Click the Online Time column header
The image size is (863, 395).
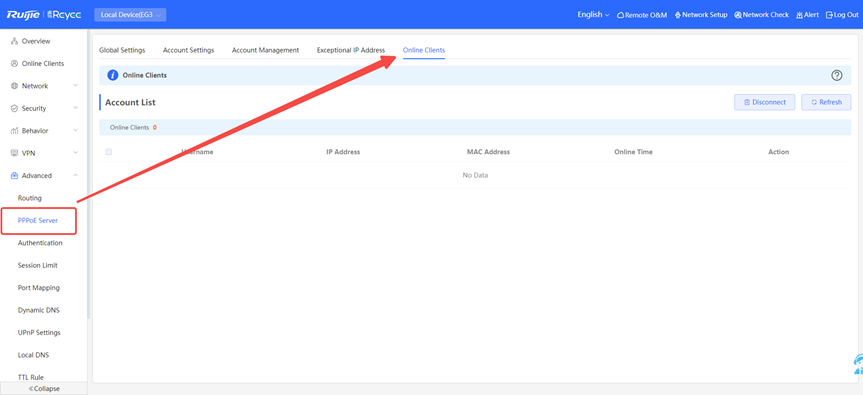click(633, 152)
